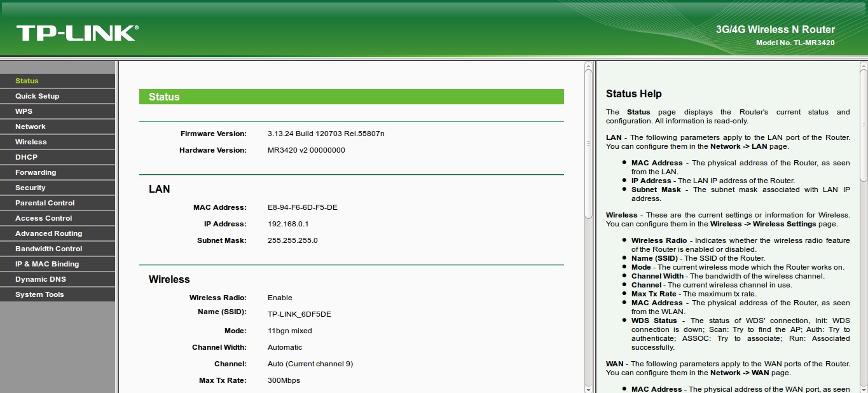Click the Max Tx Rate label
This screenshot has width=868, height=393.
[x=223, y=380]
